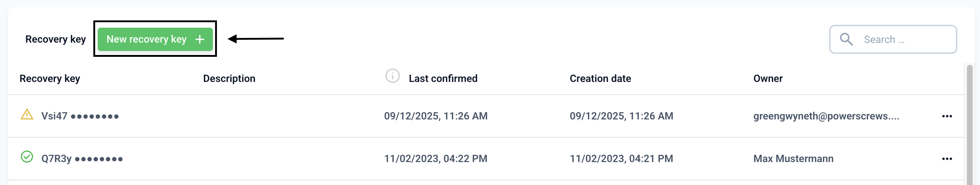Click the info icon beside Last confirmed
980x185 pixels.
(392, 76)
